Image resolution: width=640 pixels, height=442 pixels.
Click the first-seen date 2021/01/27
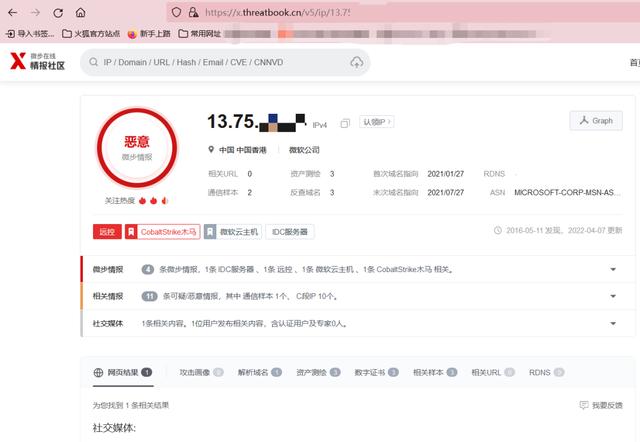(446, 174)
